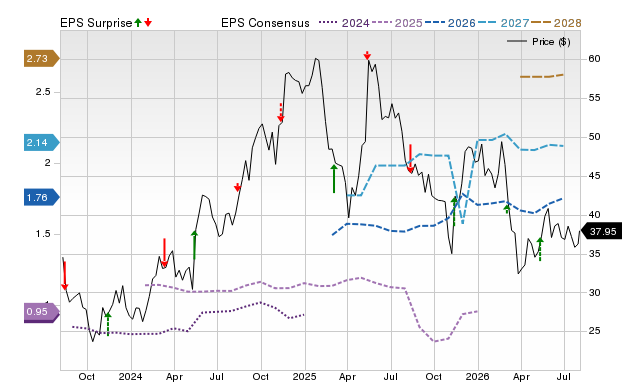Click the Oct label preceding 2025
Screen dimensions: 640x382
[x=260, y=376]
